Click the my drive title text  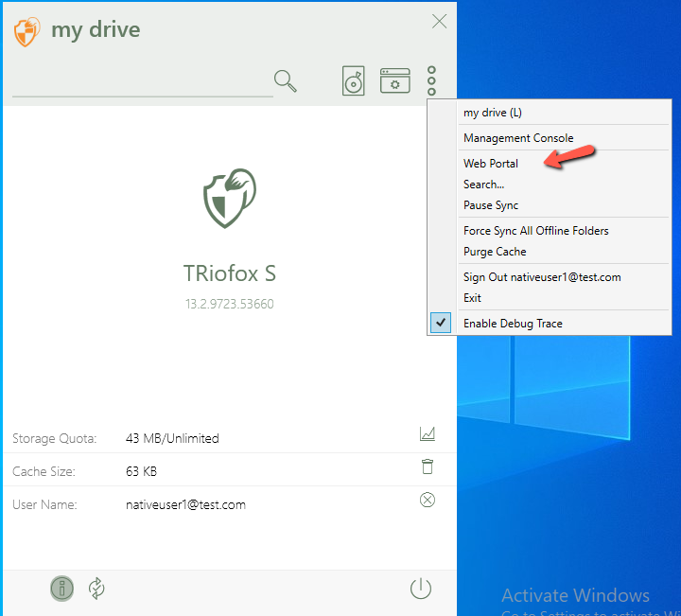pos(96,30)
